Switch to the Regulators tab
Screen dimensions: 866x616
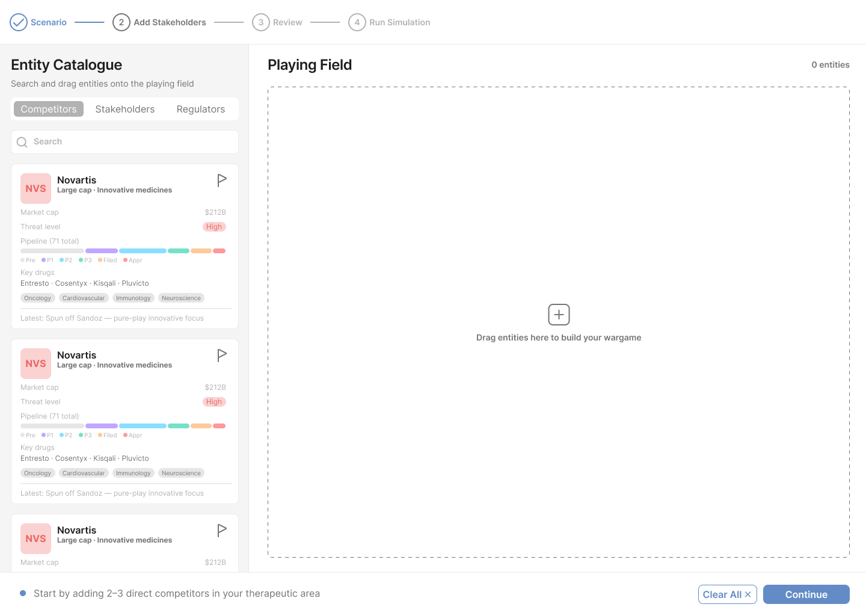[201, 109]
